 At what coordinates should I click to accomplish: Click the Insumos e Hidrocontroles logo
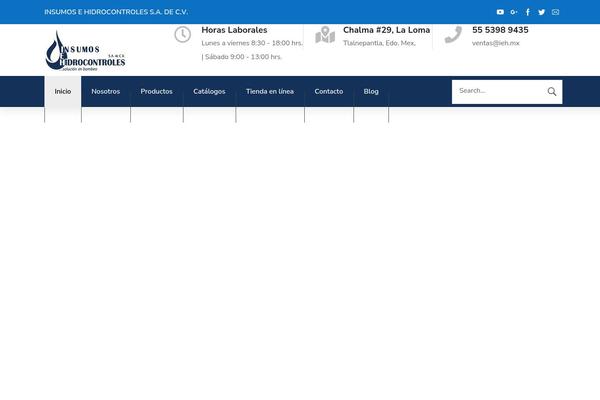click(85, 51)
